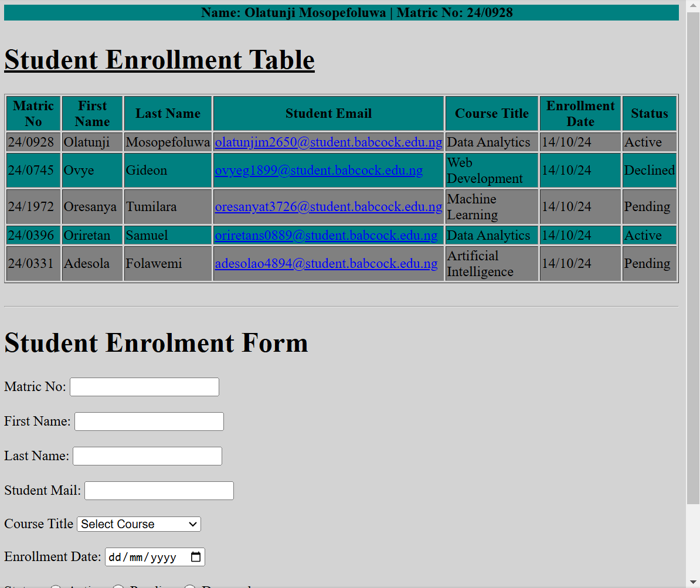700x588 pixels.
Task: Click the adesolao4894 email link
Action: pyautogui.click(x=326, y=264)
